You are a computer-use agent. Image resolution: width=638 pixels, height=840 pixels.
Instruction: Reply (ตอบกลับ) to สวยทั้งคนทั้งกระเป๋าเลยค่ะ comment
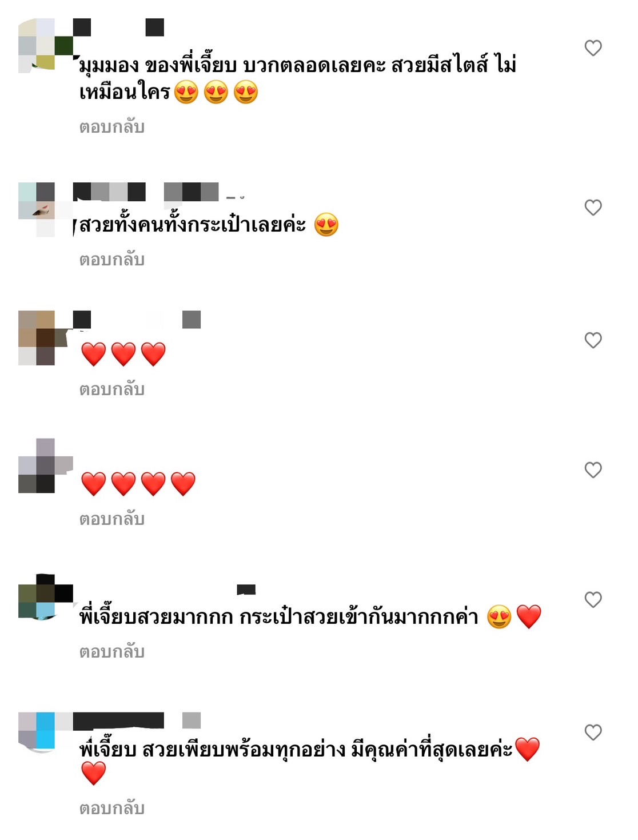point(111,259)
